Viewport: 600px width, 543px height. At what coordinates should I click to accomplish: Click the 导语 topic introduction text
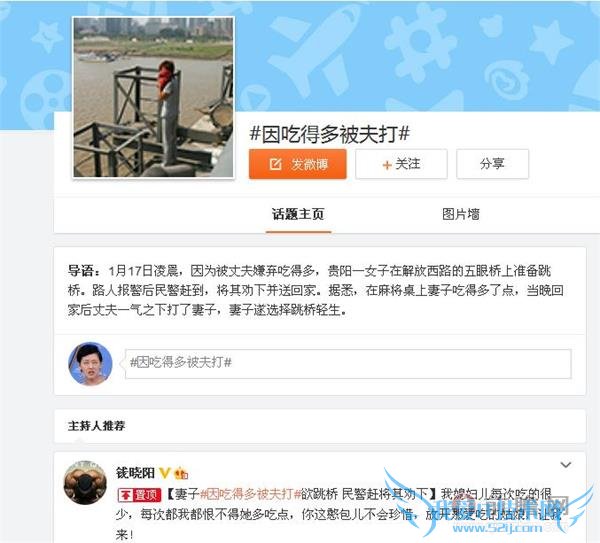coord(316,290)
